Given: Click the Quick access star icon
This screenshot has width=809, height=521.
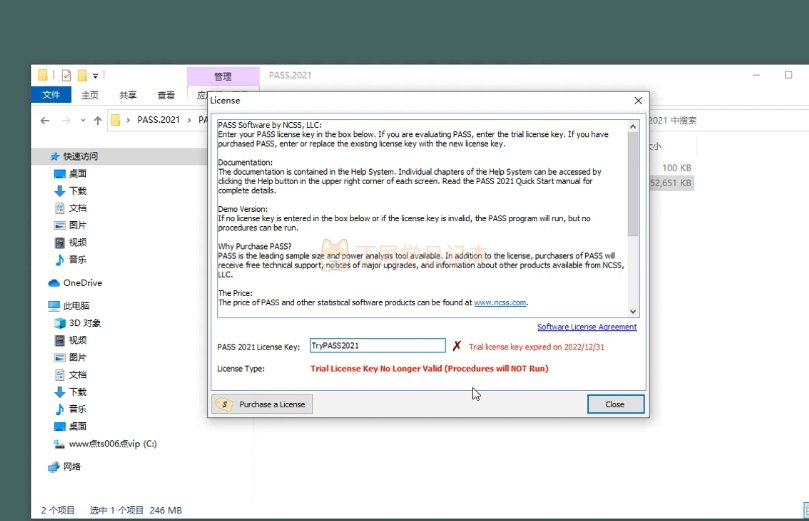Looking at the screenshot, I should 55,156.
